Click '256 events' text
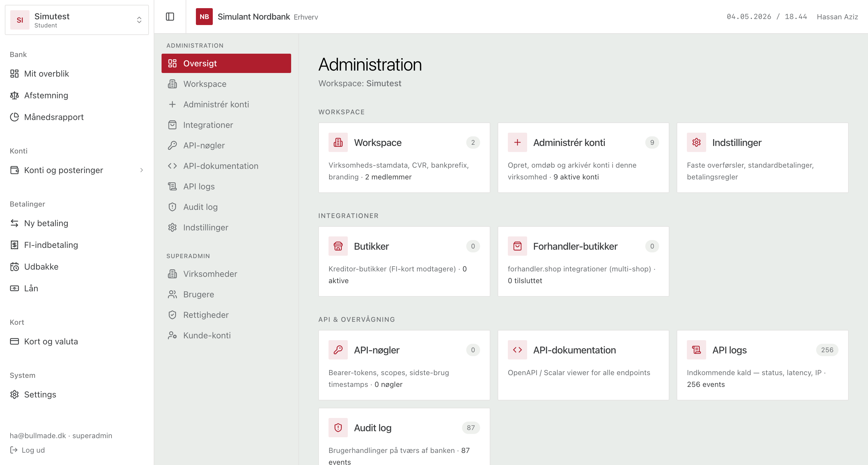Image resolution: width=868 pixels, height=465 pixels. coord(706,384)
